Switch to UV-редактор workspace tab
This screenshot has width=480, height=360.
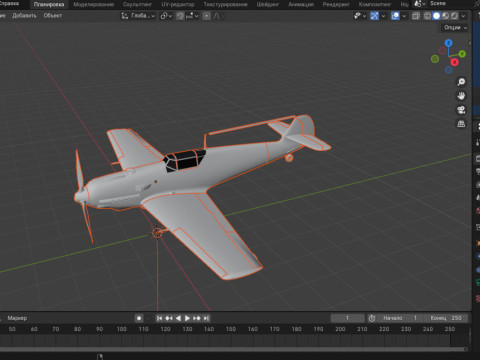(178, 4)
